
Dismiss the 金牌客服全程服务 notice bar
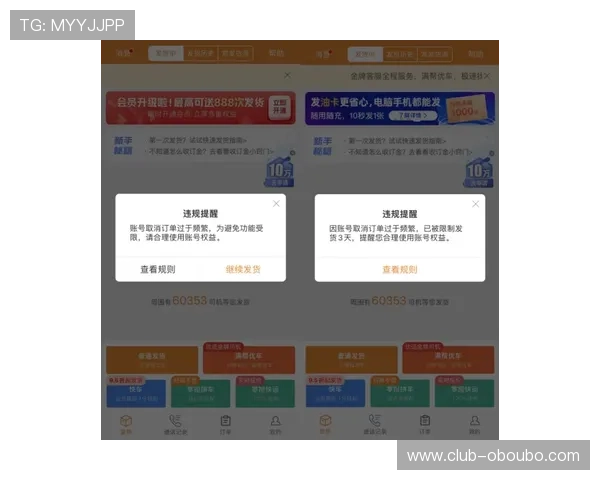click(x=487, y=76)
